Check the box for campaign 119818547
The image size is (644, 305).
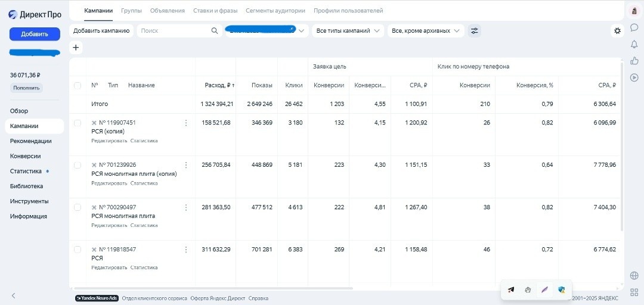(x=77, y=250)
